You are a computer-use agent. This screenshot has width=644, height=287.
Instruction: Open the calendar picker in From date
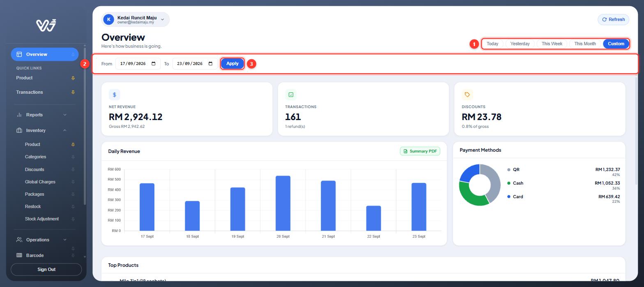[x=154, y=64]
